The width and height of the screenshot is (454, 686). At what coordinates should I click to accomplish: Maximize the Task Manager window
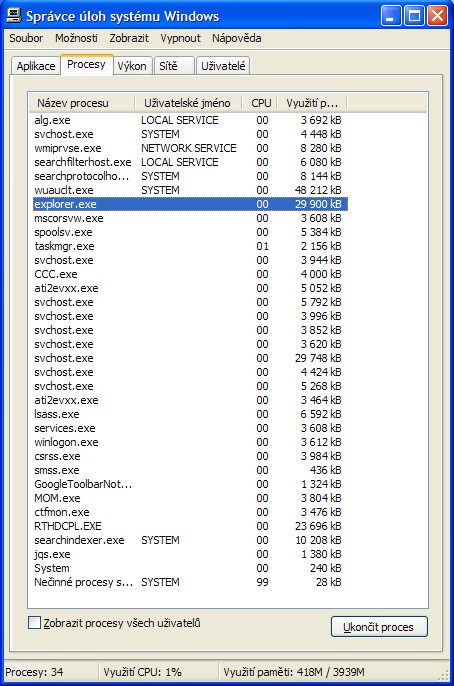coord(414,16)
